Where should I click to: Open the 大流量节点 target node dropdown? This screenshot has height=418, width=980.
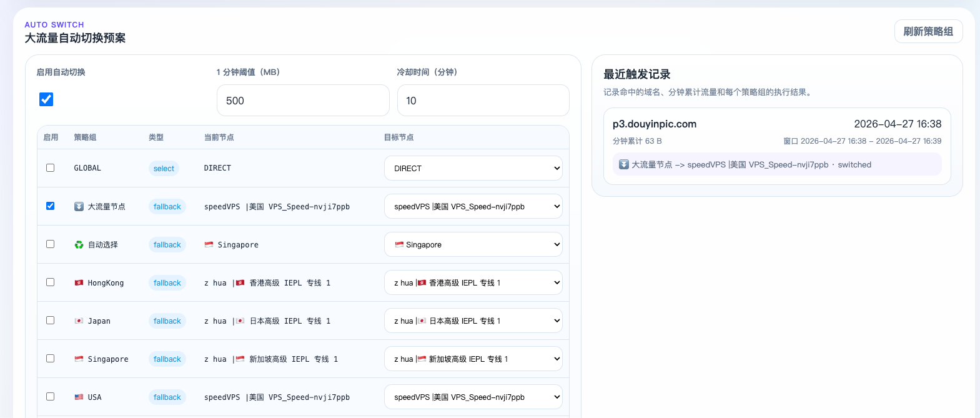[473, 206]
